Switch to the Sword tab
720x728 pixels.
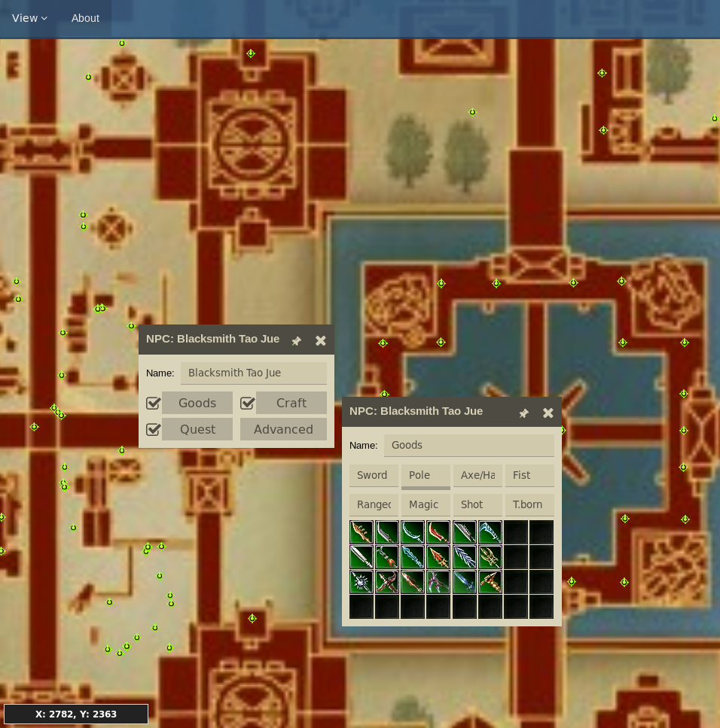373,475
